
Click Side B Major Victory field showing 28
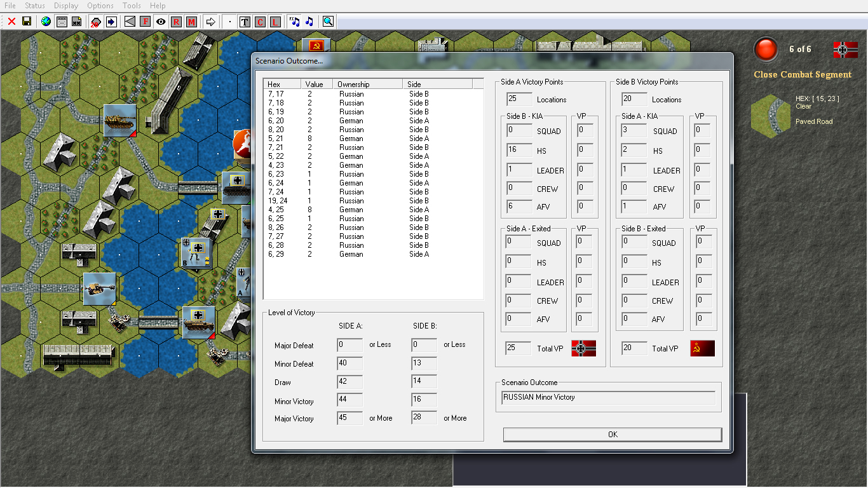[424, 418]
